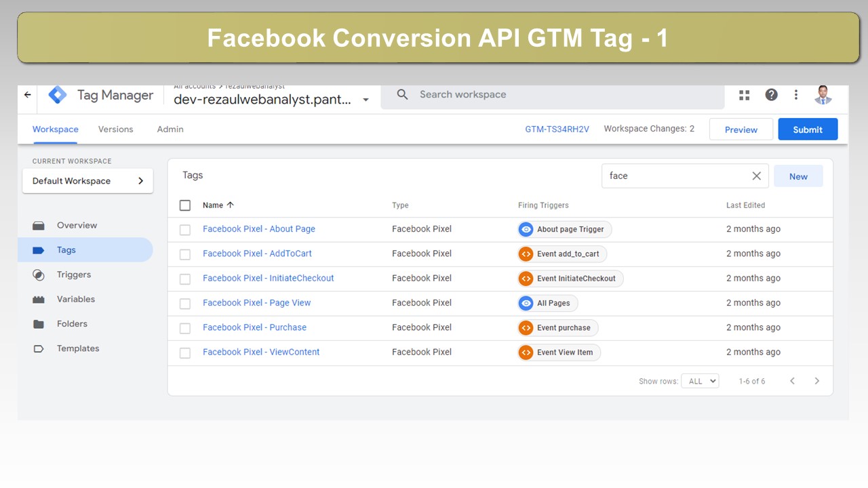868x488 pixels.
Task: Click the 'All Pages' trigger label
Action: point(553,304)
